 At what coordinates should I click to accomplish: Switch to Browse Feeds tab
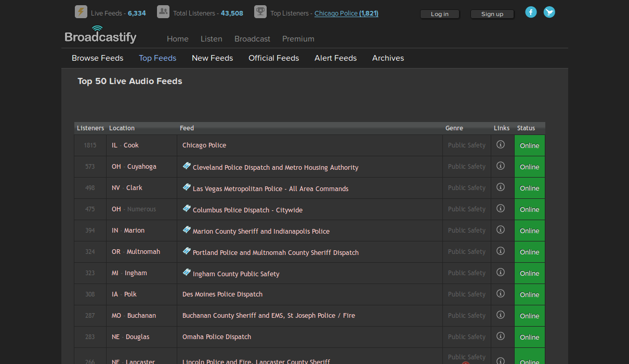point(98,58)
